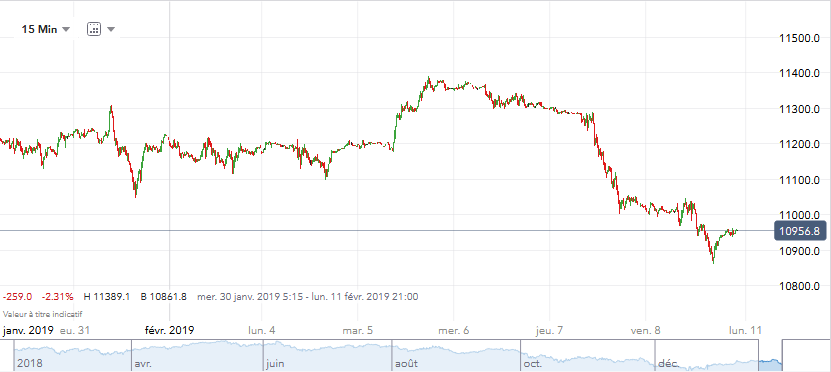Screen dimensions: 831x372
Task: Click the lun. 4 date label
Action: (x=262, y=331)
